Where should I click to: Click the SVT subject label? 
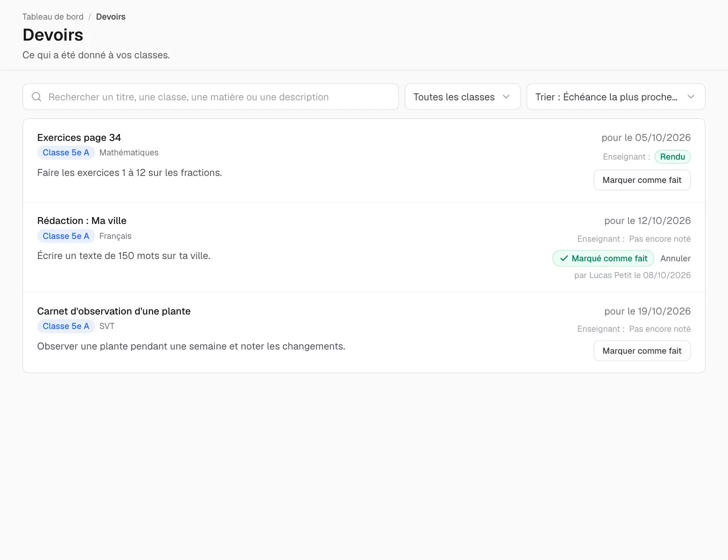click(x=107, y=326)
